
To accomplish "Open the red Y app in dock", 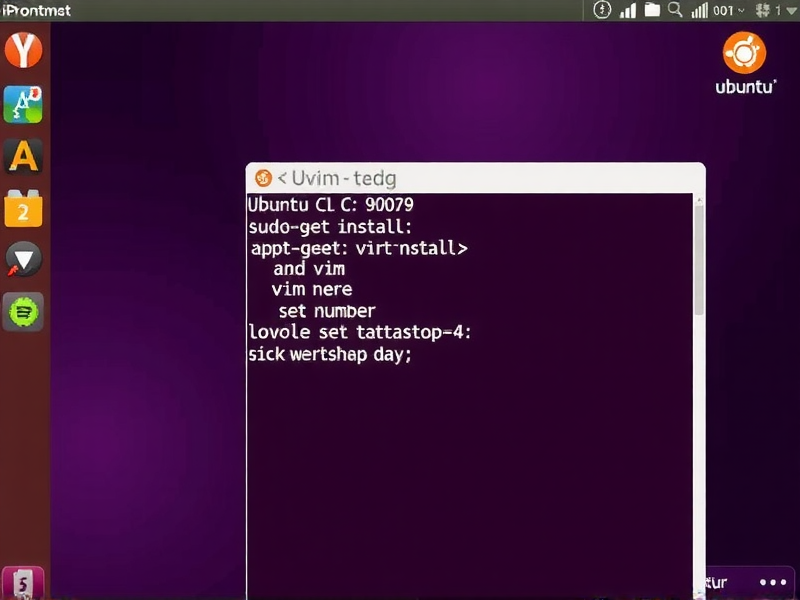I will pos(23,49).
